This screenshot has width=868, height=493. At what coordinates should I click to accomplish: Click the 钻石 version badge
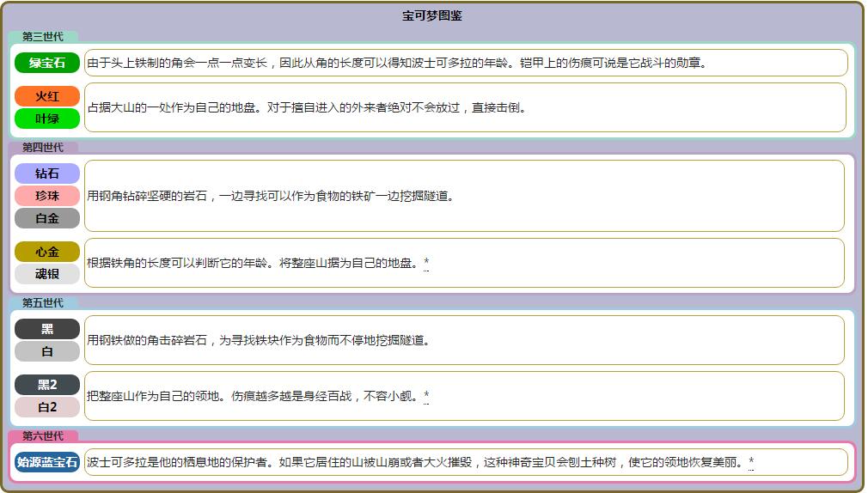47,173
